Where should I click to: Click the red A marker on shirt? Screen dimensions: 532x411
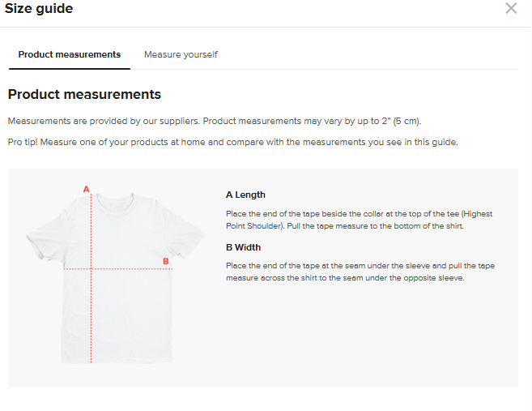87,189
